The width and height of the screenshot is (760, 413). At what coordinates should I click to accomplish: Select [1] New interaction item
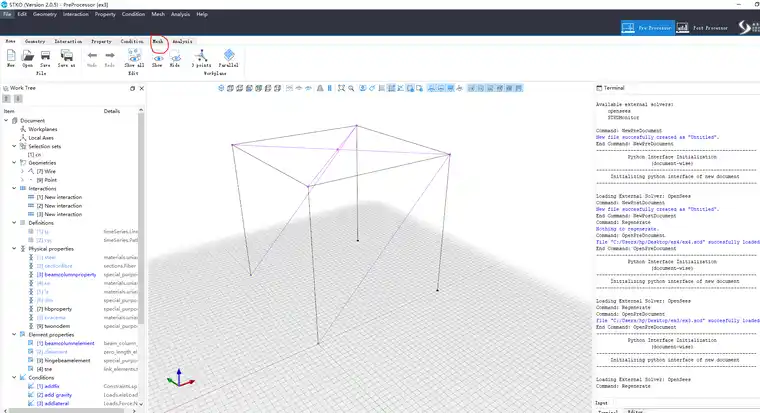coord(59,197)
